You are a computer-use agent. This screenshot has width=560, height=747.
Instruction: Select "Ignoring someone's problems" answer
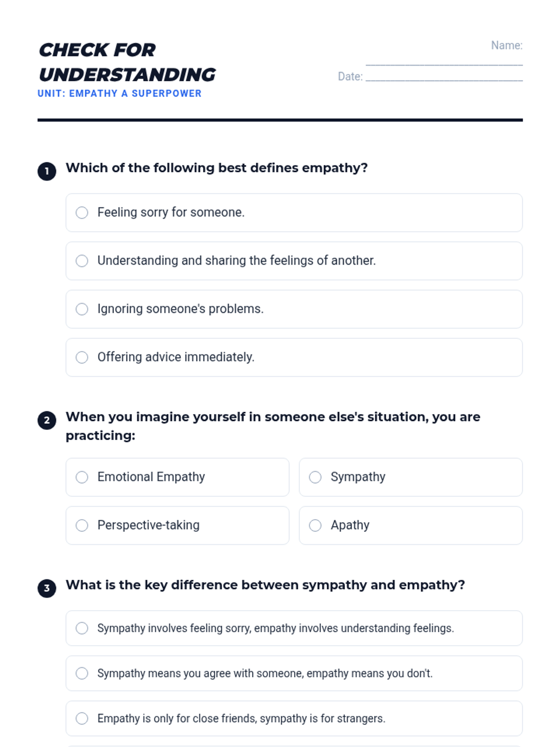coord(82,309)
